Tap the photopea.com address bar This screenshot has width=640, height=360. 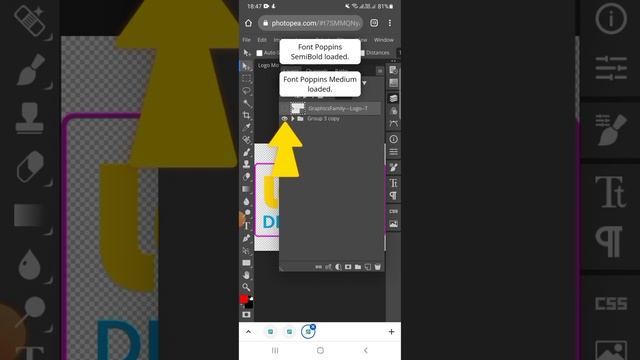point(310,23)
